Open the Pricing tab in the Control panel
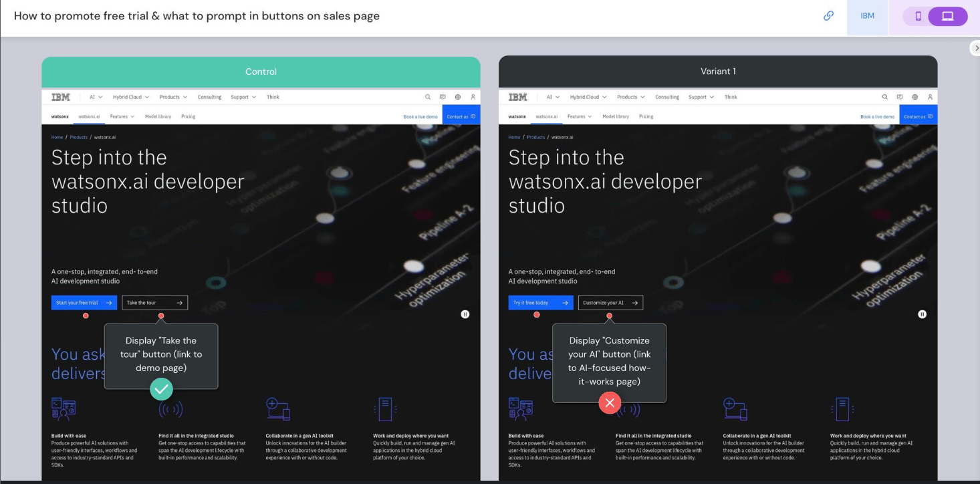Screen dimensions: 980x484 188,116
